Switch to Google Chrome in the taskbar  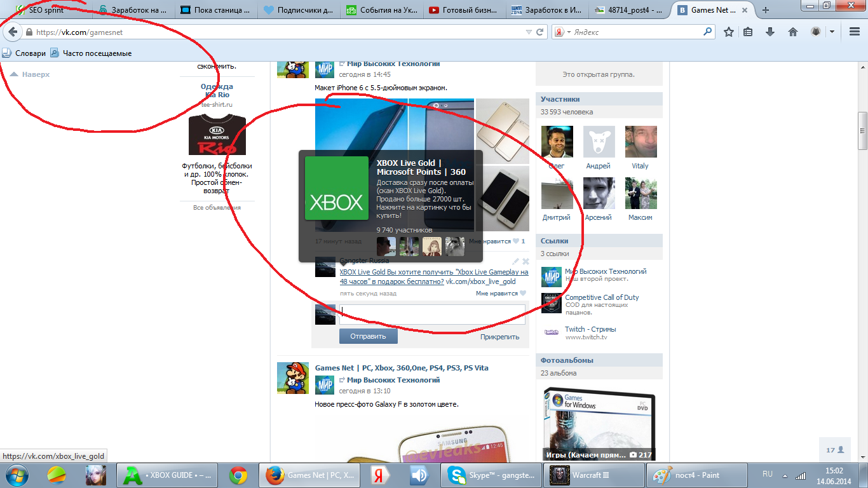tap(238, 475)
